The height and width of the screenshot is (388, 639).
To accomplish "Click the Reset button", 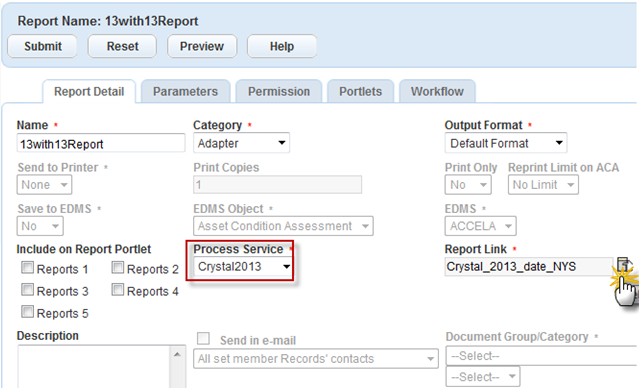I will (x=122, y=46).
